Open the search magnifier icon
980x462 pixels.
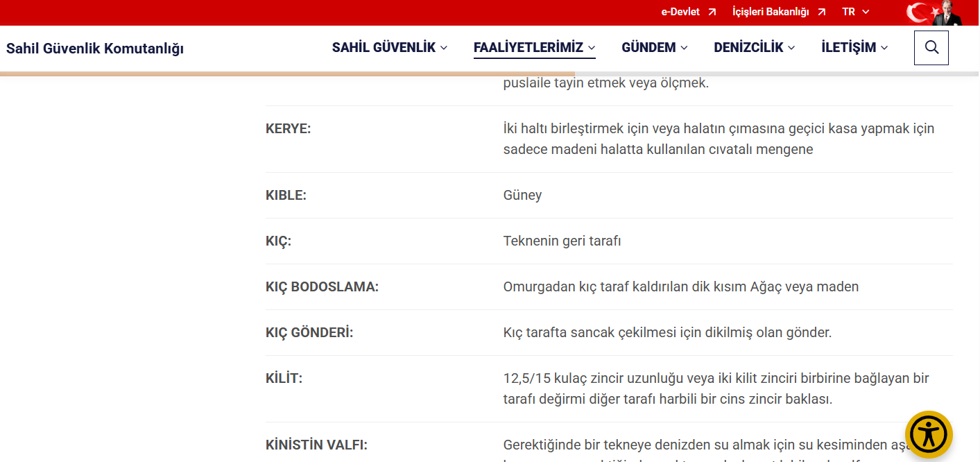pyautogui.click(x=931, y=48)
